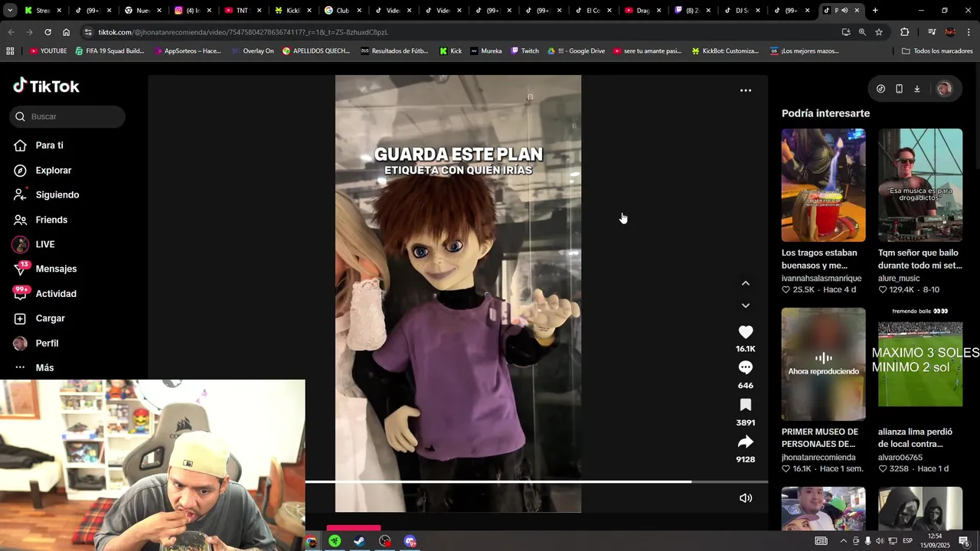The width and height of the screenshot is (980, 551).
Task: Open the Mureka bookmark
Action: pyautogui.click(x=486, y=51)
